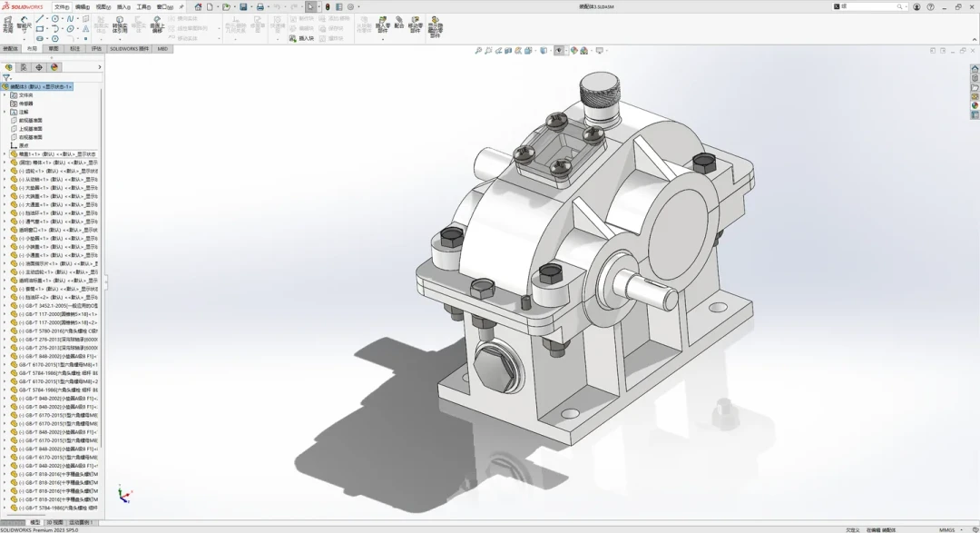Open the FeatureManager design tree tab
The width and height of the screenshot is (980, 533).
[8, 67]
